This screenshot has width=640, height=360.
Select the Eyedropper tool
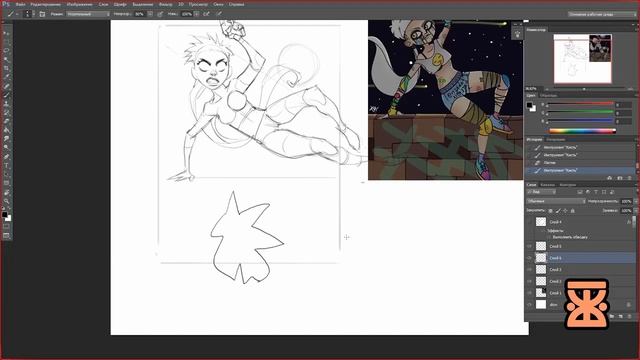[6, 77]
